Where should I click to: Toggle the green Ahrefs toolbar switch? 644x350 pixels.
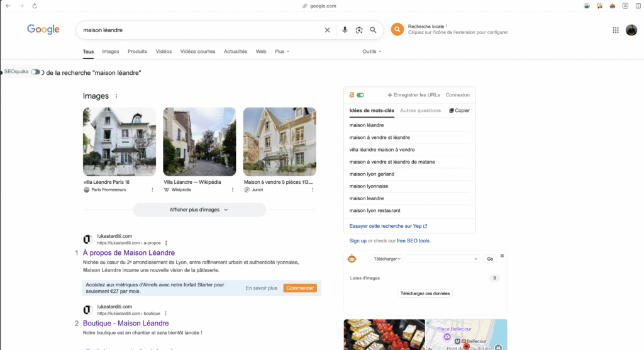coord(360,95)
